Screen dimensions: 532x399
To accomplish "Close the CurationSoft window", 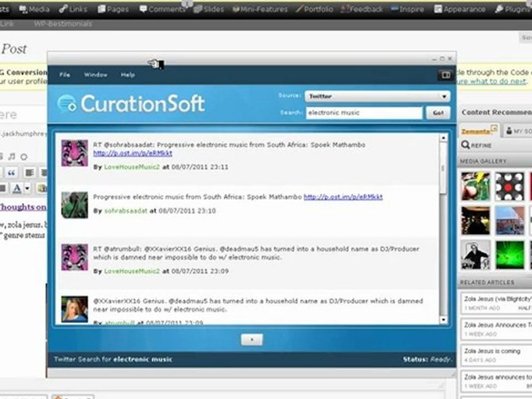I will tap(450, 59).
